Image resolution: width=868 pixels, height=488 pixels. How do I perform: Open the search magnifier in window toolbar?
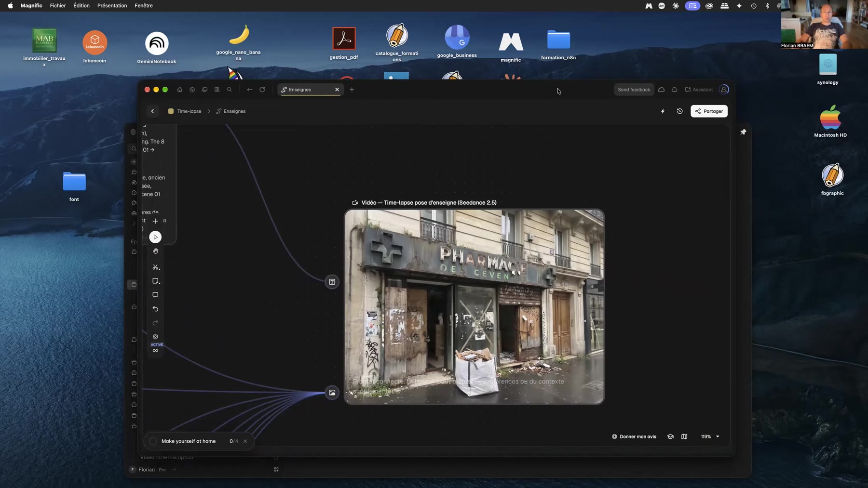tap(230, 90)
